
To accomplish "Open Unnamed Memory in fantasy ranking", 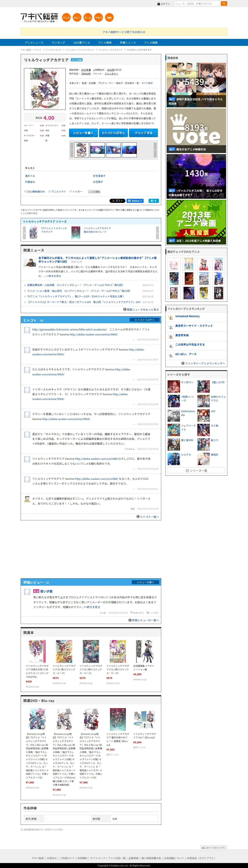I will (187, 316).
